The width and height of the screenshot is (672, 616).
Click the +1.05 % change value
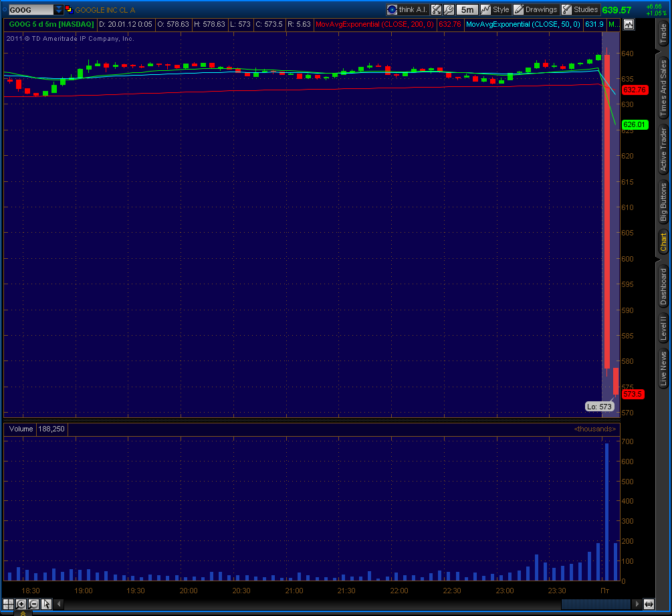(656, 13)
